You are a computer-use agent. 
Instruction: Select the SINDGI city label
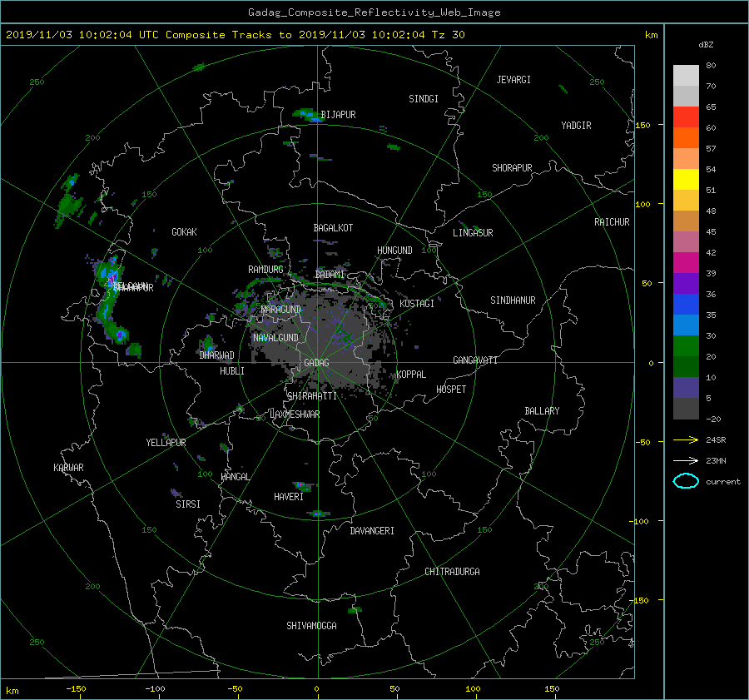point(424,99)
